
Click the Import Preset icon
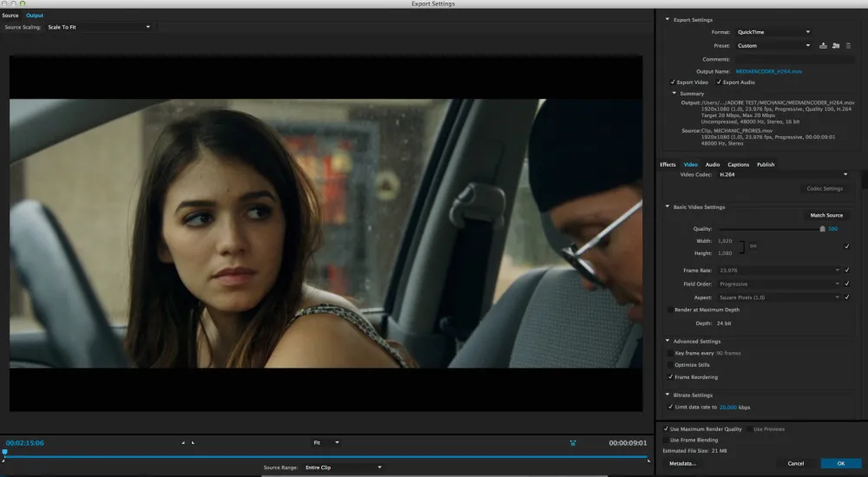point(835,45)
